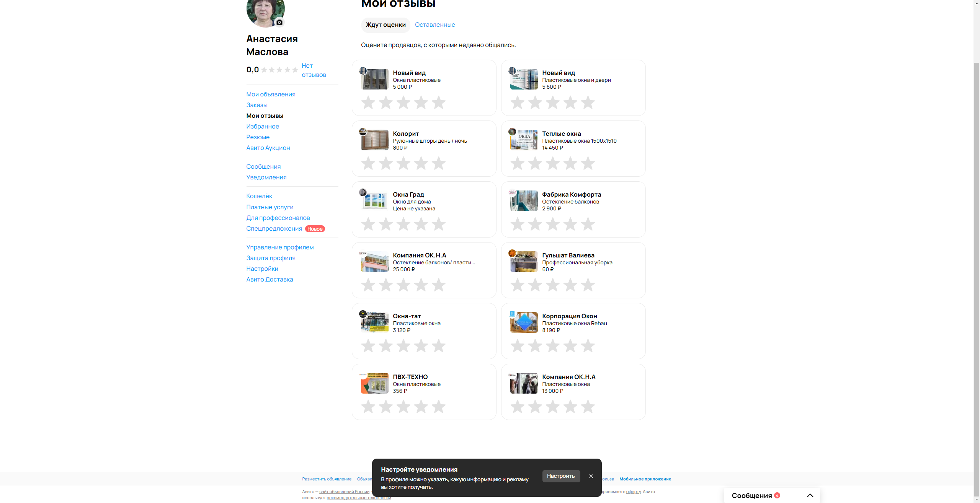
Task: Click the page vertical scrollbar
Action: pos(977,268)
